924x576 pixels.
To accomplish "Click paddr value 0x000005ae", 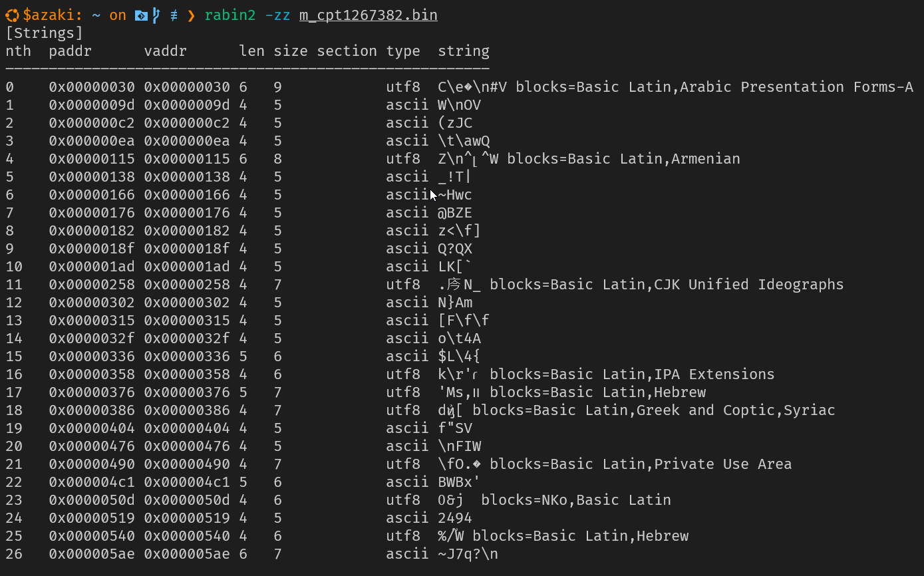I will point(92,554).
